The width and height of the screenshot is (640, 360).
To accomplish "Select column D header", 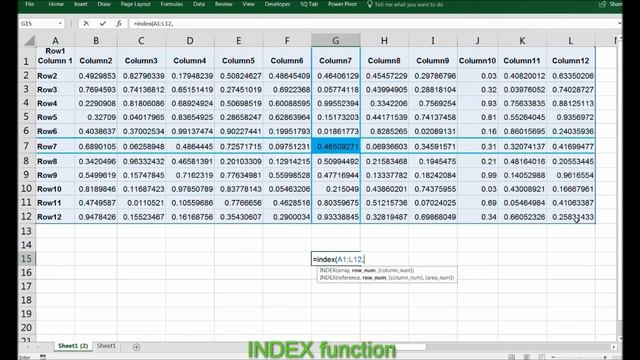I will point(190,40).
